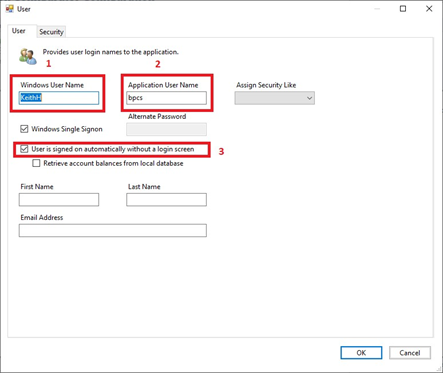Uncheck User is signed on automatically option

24,149
